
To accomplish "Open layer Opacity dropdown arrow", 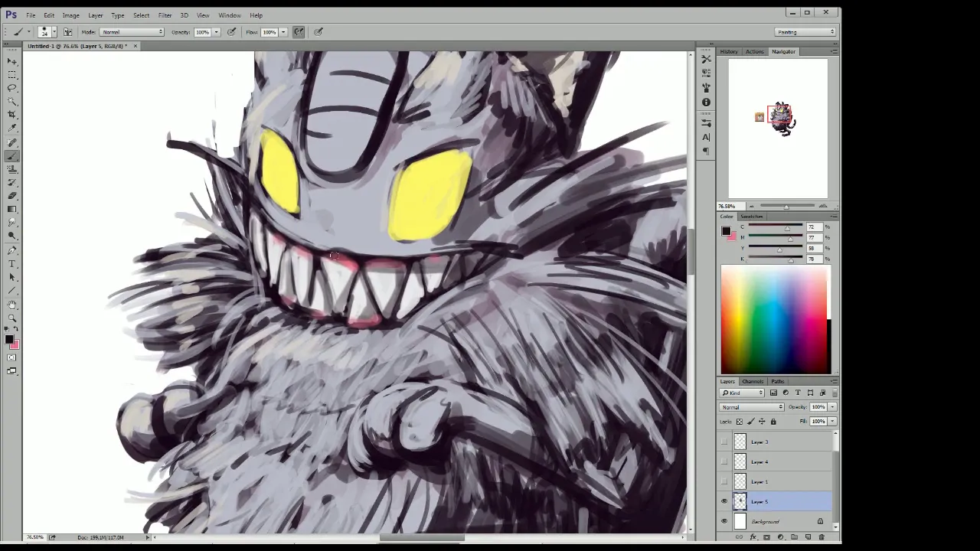I will point(832,407).
